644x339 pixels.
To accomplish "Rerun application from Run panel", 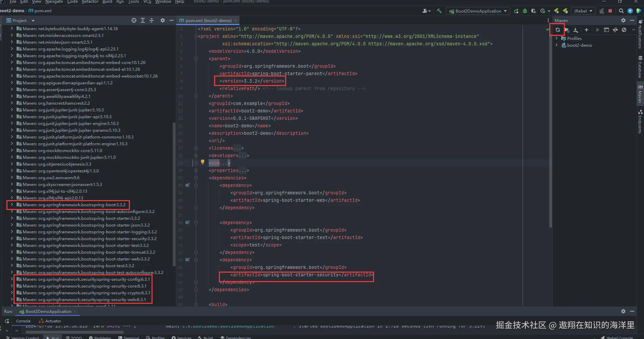I will (7, 321).
